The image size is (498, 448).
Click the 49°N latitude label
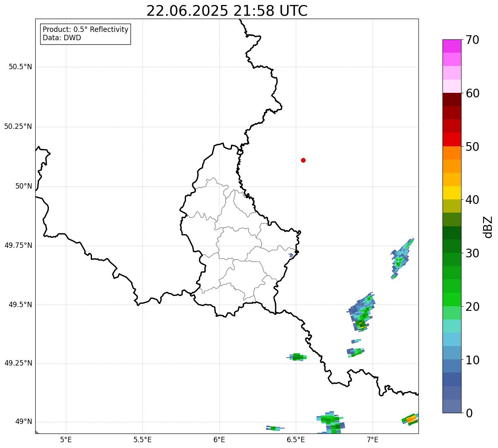point(24,421)
